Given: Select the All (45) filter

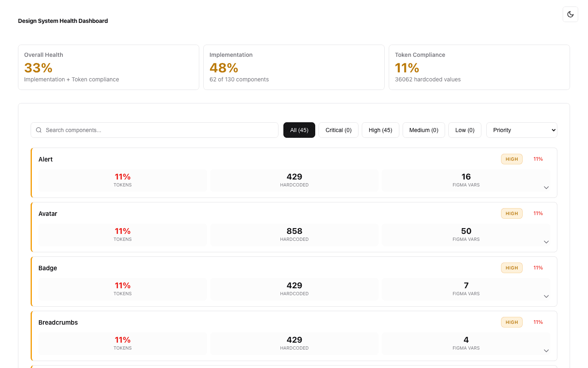Looking at the screenshot, I should point(299,130).
